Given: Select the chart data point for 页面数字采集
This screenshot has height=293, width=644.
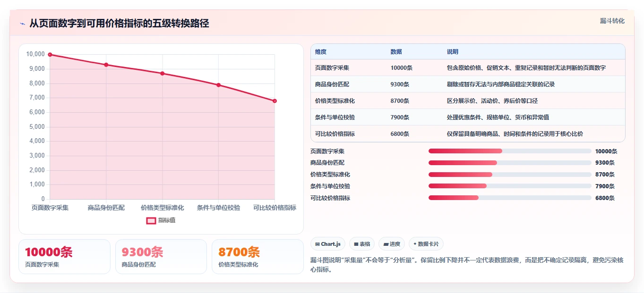Looking at the screenshot, I should 50,55.
